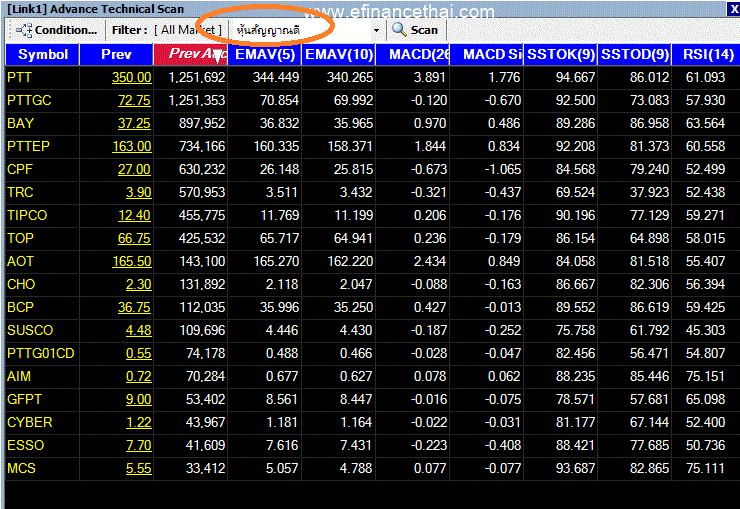
Task: Open CPF previous price 27.00 link
Action: click(x=135, y=169)
